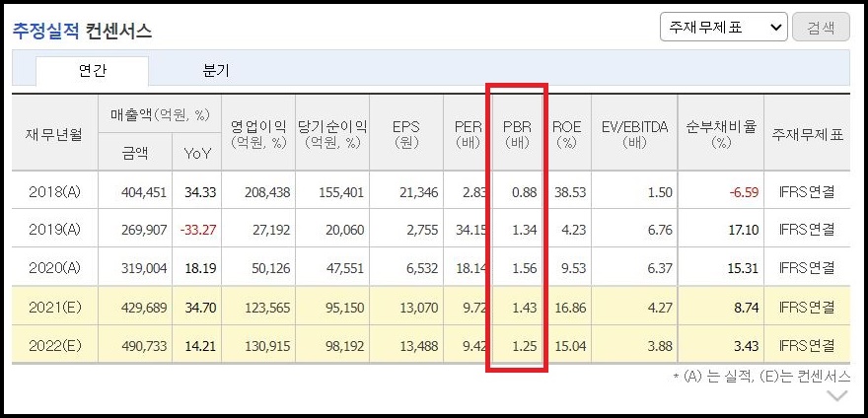The height and width of the screenshot is (418, 868).
Task: Click sales value 319,004
Action: (144, 268)
